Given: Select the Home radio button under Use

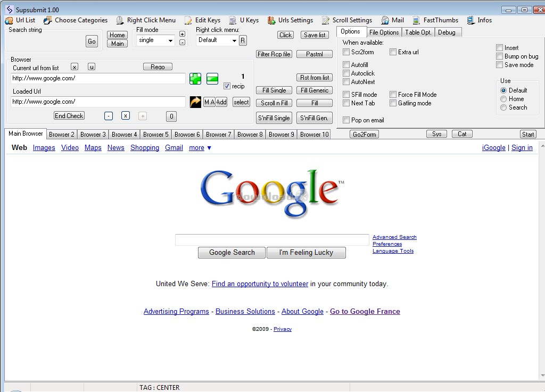Looking at the screenshot, I should click(x=503, y=99).
